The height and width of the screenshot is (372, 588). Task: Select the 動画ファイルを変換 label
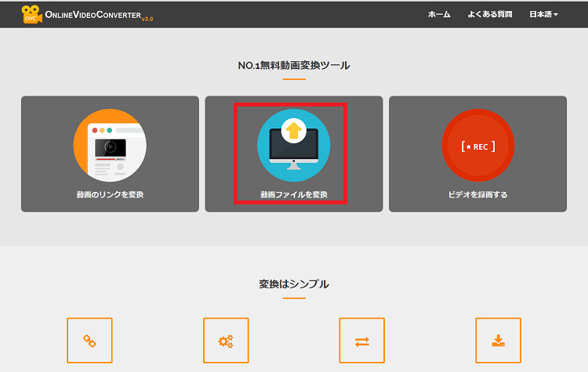click(294, 194)
